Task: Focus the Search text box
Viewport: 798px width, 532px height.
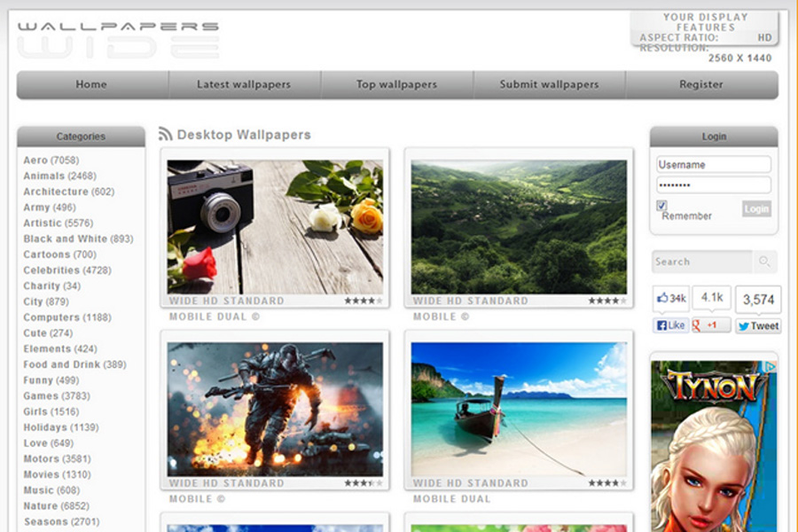Action: point(702,262)
